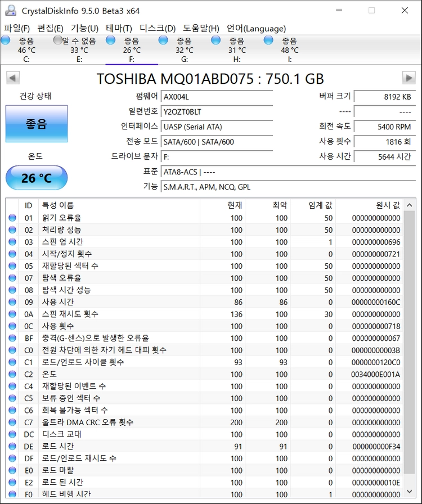This screenshot has height=504, width=422.
Task: Click the 사용 시간 field 5644 시간
Action: (385, 156)
